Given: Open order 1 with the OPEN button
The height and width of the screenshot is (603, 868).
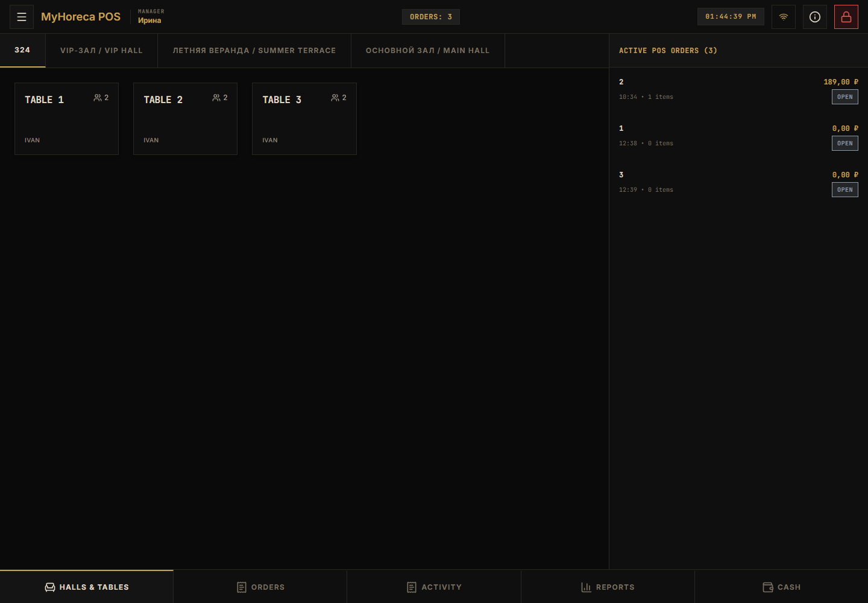Looking at the screenshot, I should pos(844,144).
